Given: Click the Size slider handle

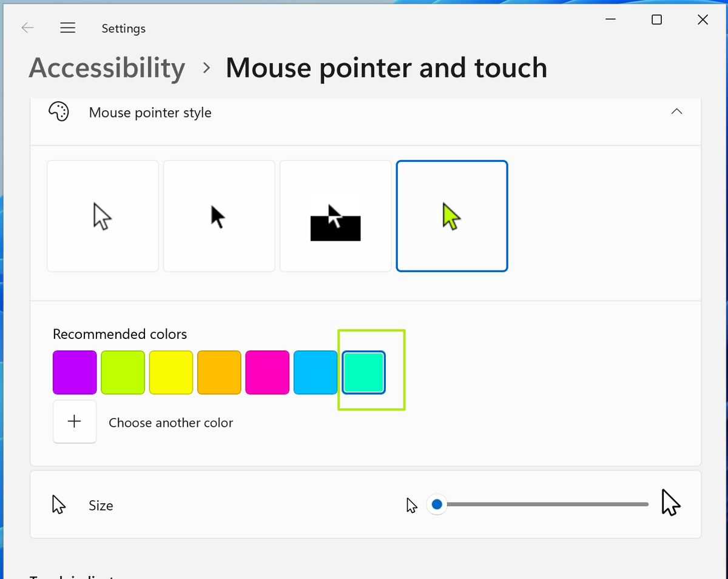Looking at the screenshot, I should [437, 504].
